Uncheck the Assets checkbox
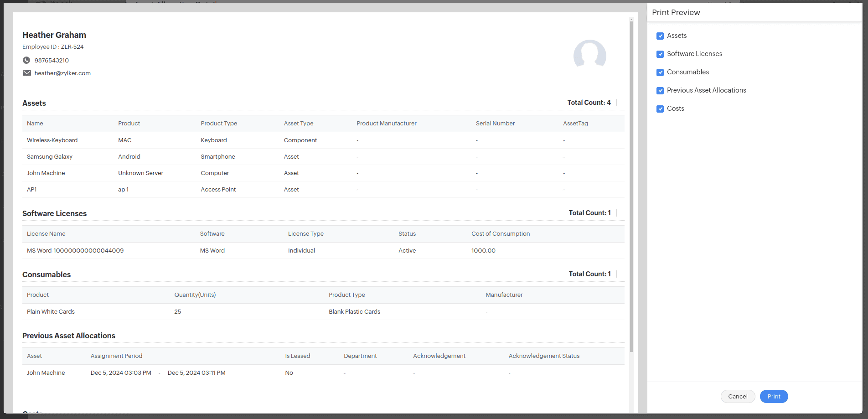Screen dimensions: 868x419 click(660, 36)
